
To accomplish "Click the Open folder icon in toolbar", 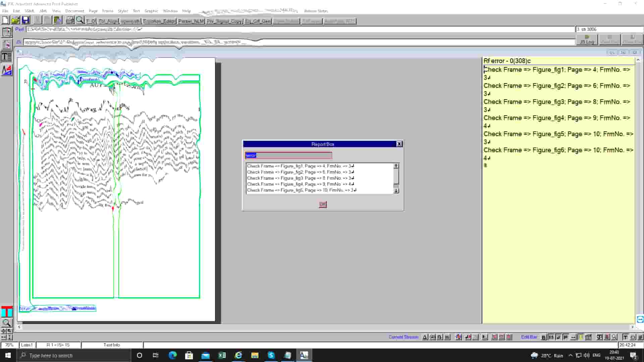I will (x=15, y=20).
